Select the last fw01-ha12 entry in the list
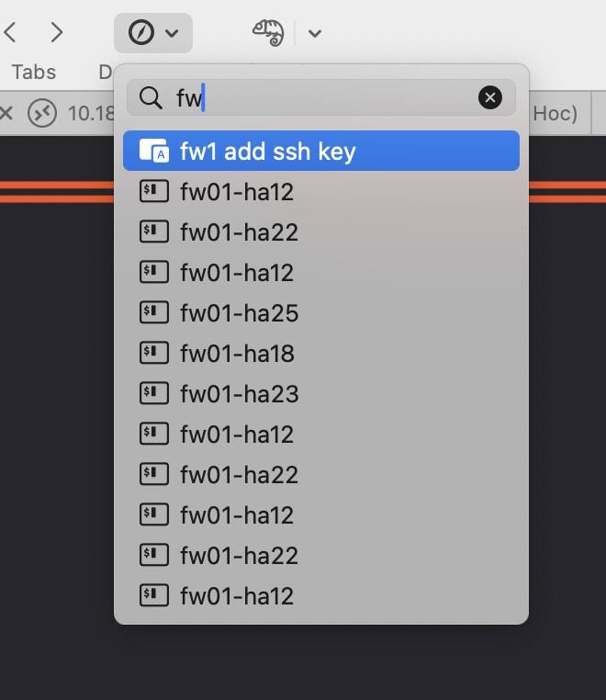Screen dimensions: 606x700 [x=237, y=596]
